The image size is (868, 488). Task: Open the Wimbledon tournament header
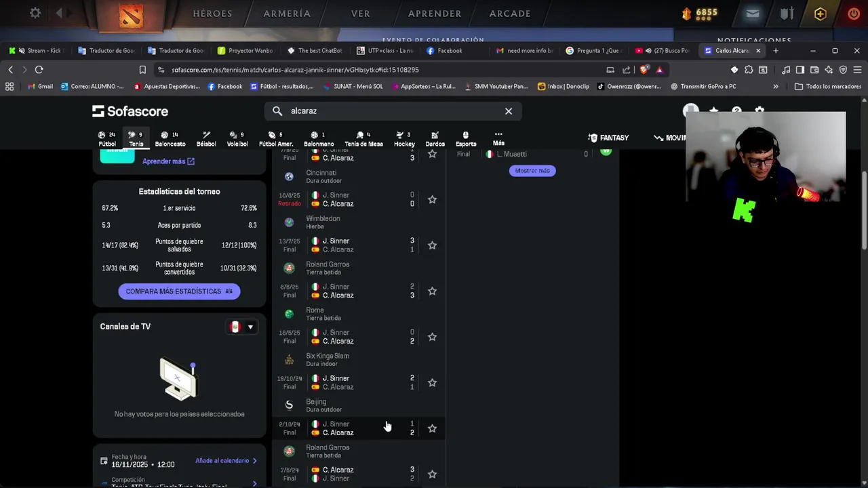click(358, 222)
